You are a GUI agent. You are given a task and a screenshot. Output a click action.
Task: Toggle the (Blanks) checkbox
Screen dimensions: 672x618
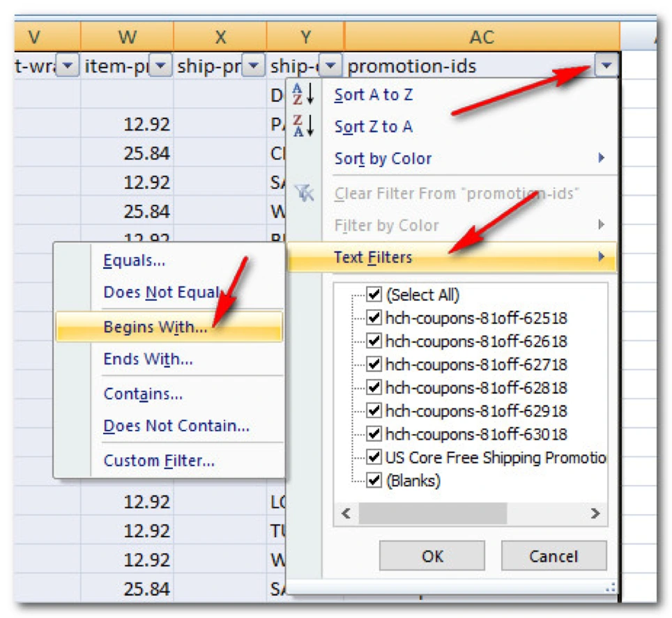374,480
